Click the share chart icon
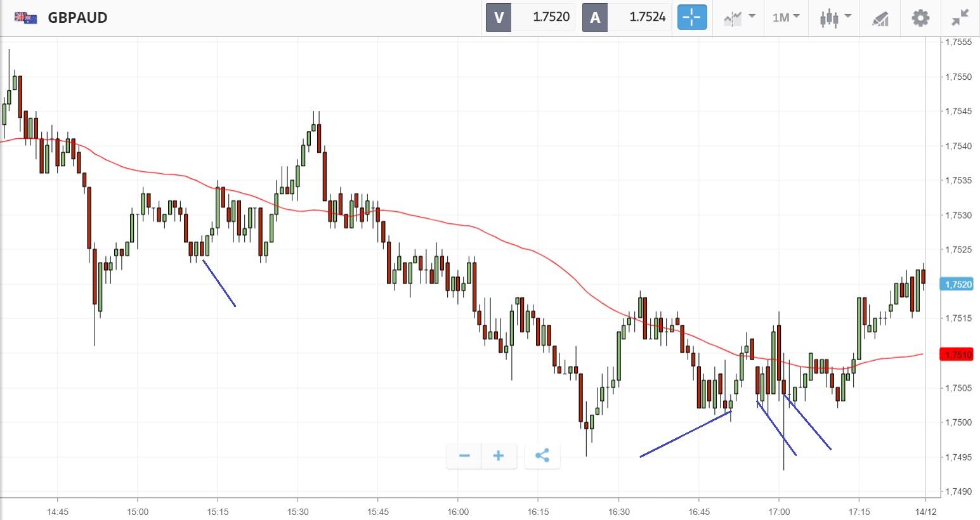The height and width of the screenshot is (520, 980). point(542,455)
